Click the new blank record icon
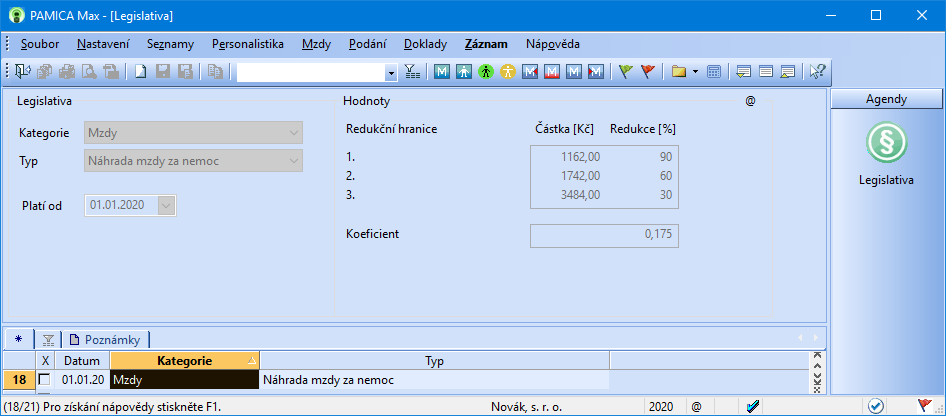 [x=140, y=72]
